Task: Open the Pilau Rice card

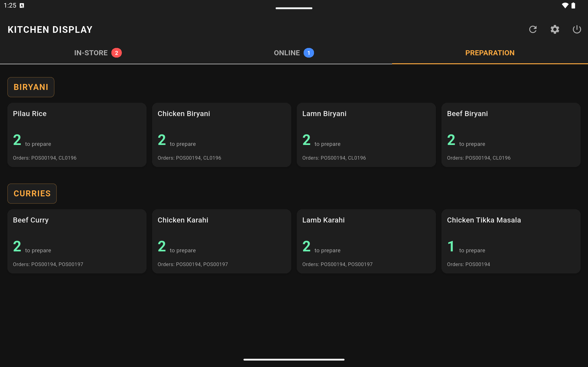Action: click(x=77, y=135)
